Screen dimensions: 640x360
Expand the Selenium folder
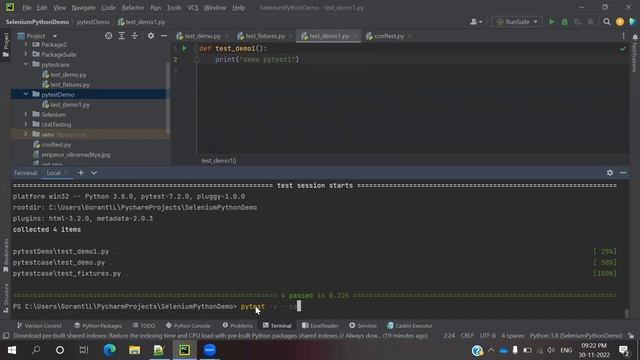pyautogui.click(x=26, y=114)
